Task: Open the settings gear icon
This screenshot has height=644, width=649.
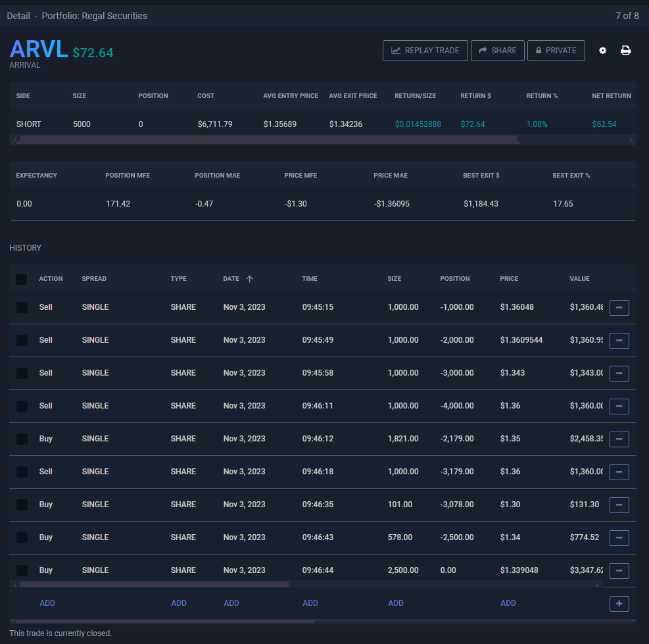Action: tap(602, 51)
